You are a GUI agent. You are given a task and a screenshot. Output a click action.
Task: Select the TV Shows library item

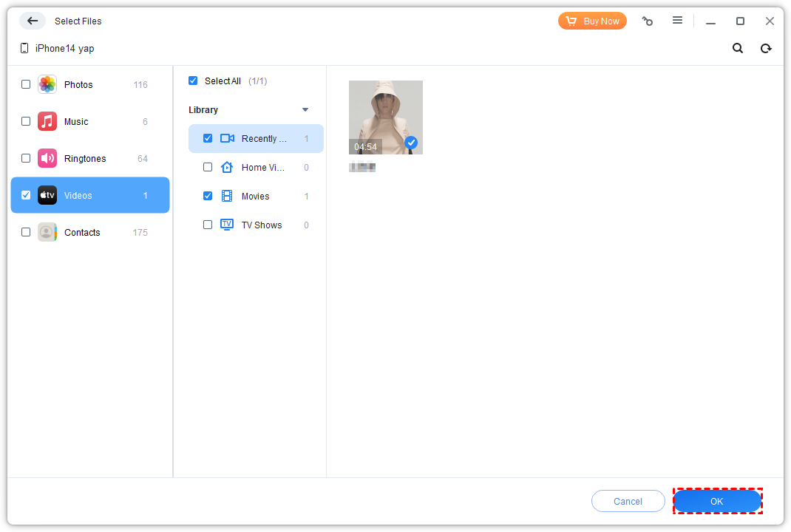click(261, 225)
